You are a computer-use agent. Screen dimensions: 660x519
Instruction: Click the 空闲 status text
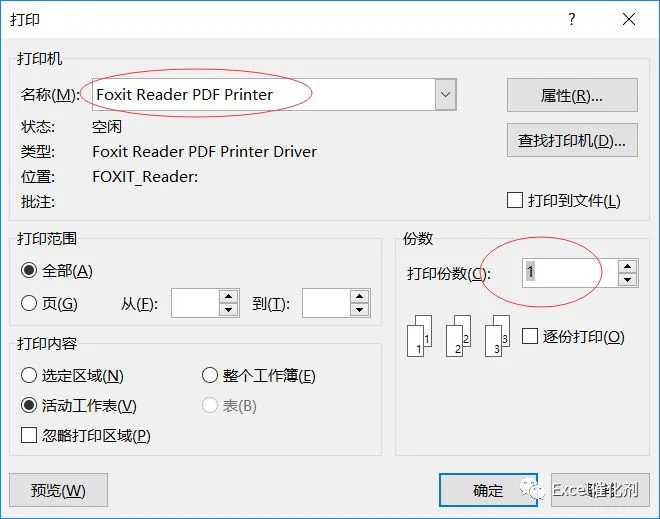[107, 127]
